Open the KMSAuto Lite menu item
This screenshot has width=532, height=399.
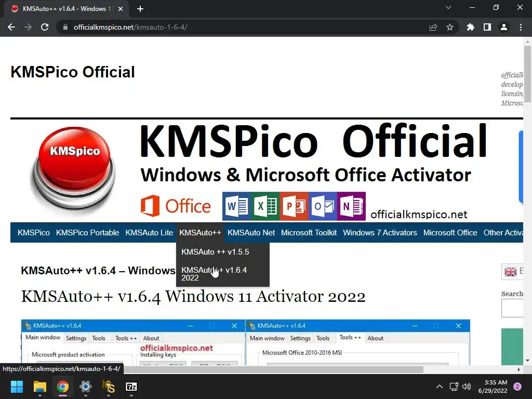click(149, 232)
